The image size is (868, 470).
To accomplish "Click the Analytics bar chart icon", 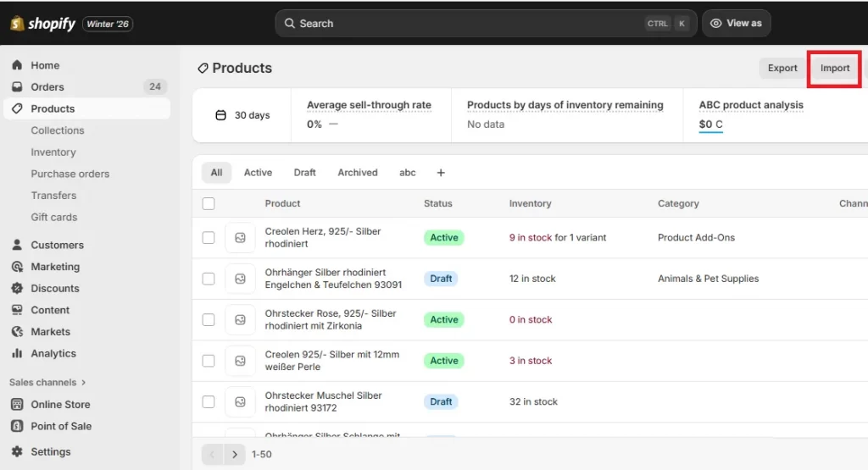I will point(17,353).
